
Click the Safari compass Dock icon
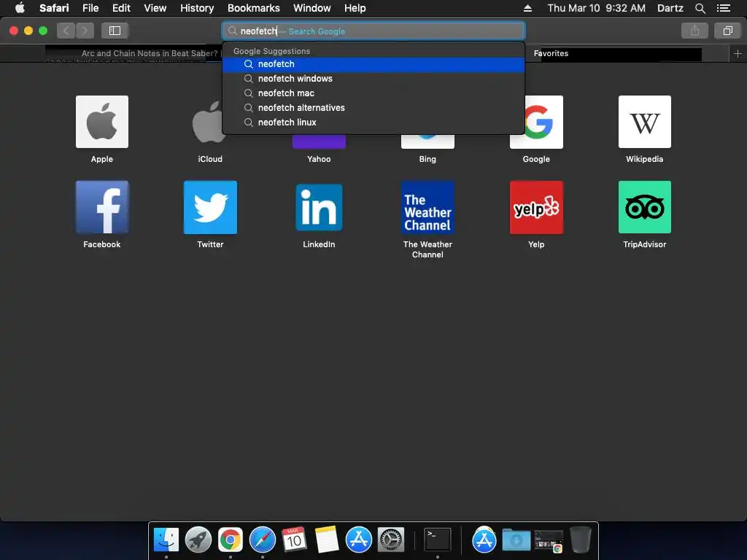pos(263,540)
